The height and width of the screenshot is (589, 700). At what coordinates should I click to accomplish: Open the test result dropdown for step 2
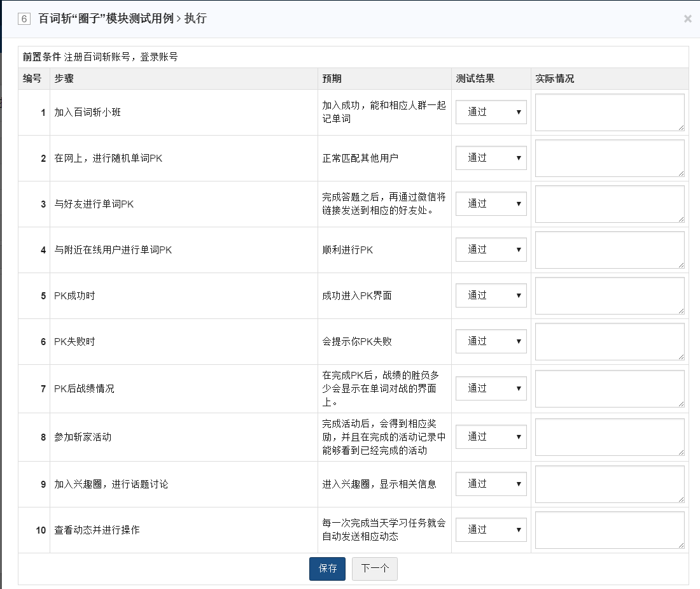491,158
